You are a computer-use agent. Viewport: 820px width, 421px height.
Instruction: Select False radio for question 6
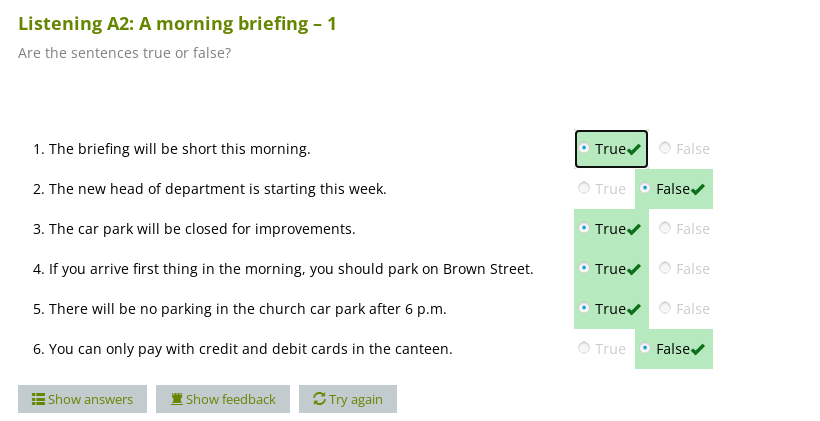pos(645,348)
